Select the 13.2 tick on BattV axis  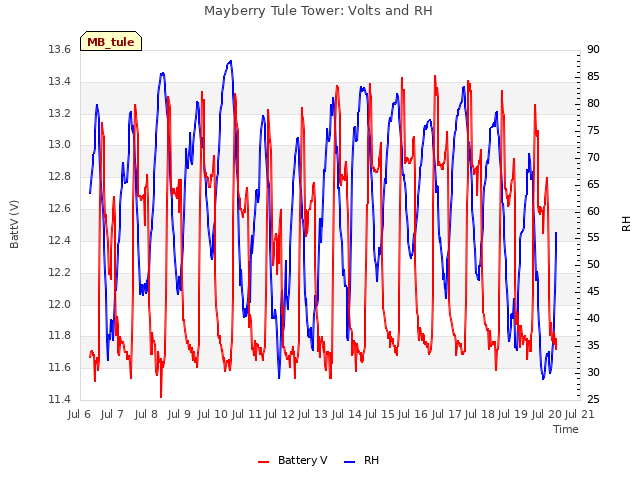[x=59, y=113]
